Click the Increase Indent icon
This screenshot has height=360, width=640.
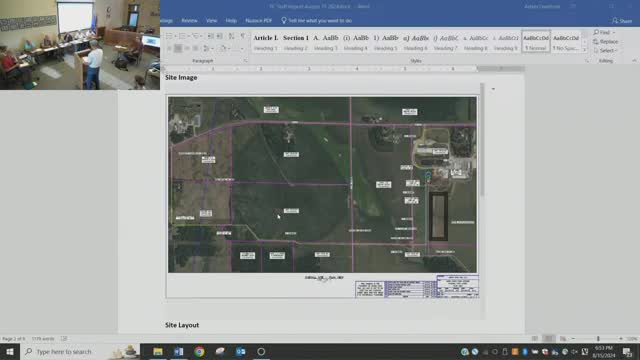(x=220, y=36)
